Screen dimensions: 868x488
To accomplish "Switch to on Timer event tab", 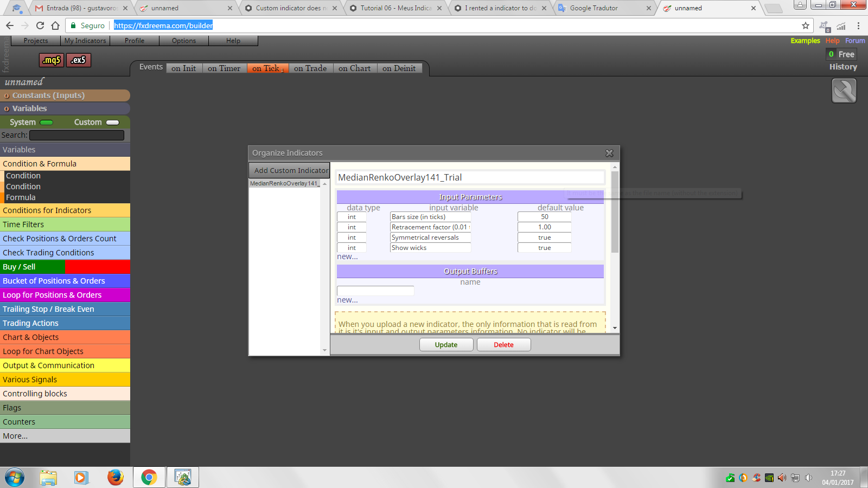I will (x=224, y=68).
